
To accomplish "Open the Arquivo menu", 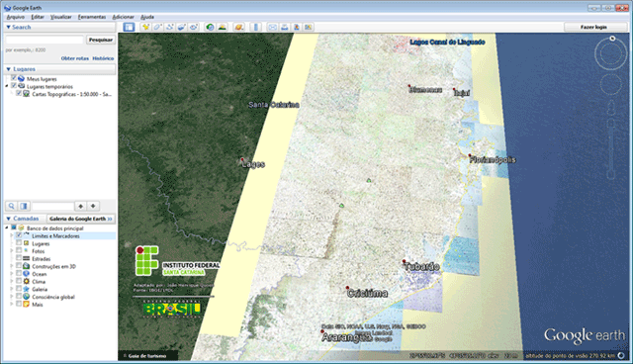I will (16, 17).
